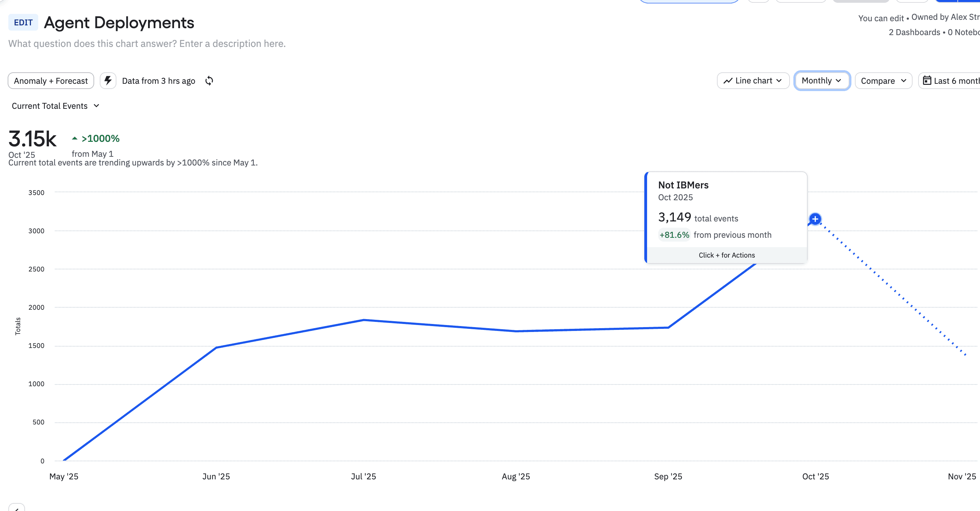This screenshot has width=980, height=511.
Task: Toggle the Anomaly + Forecast button
Action: pyautogui.click(x=51, y=81)
